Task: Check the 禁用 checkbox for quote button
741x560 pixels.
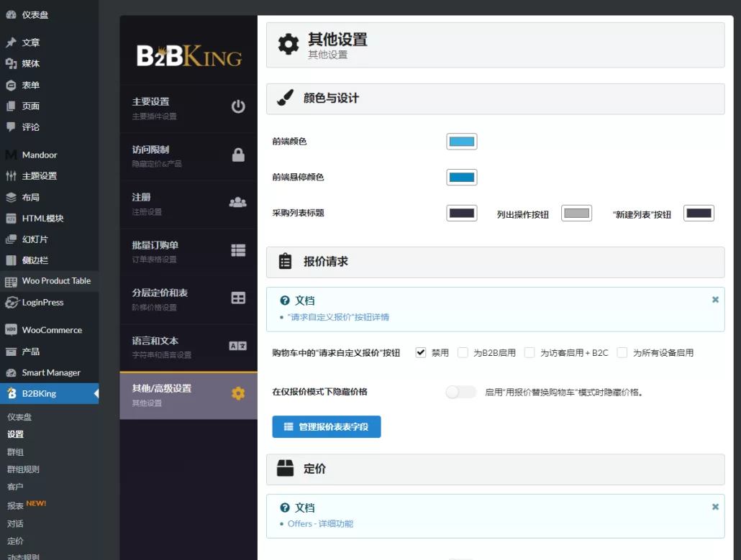Action: (421, 352)
